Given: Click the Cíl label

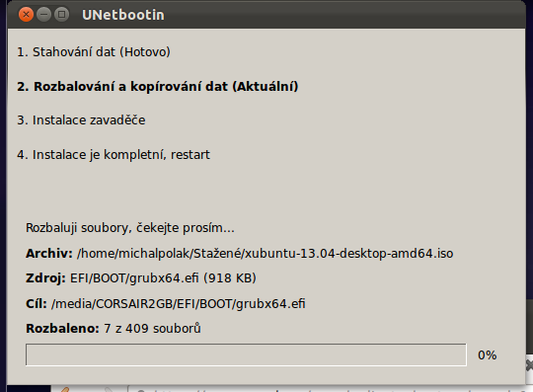Looking at the screenshot, I should (x=37, y=303).
